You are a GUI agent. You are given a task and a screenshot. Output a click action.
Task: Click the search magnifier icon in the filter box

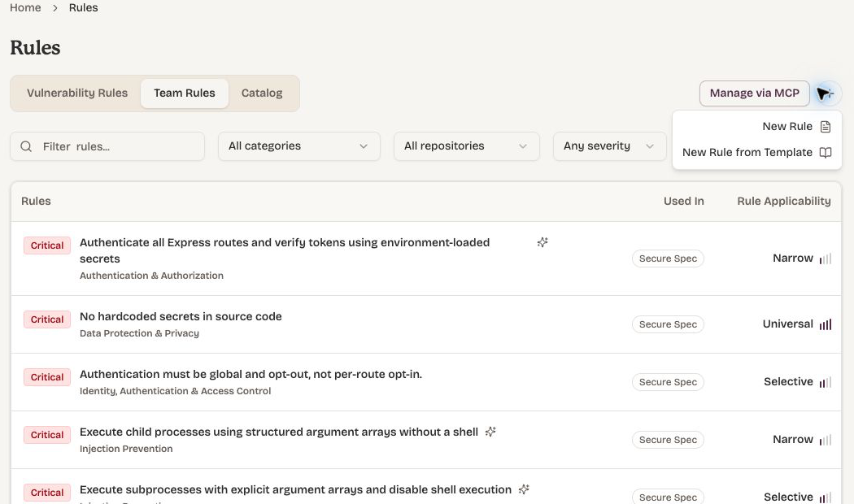[x=26, y=146]
